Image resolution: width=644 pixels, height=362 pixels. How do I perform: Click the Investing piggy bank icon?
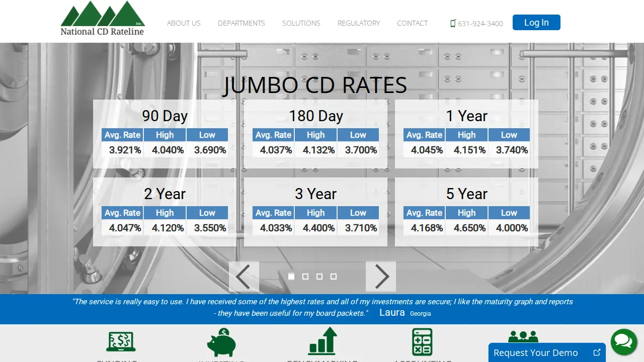(221, 342)
